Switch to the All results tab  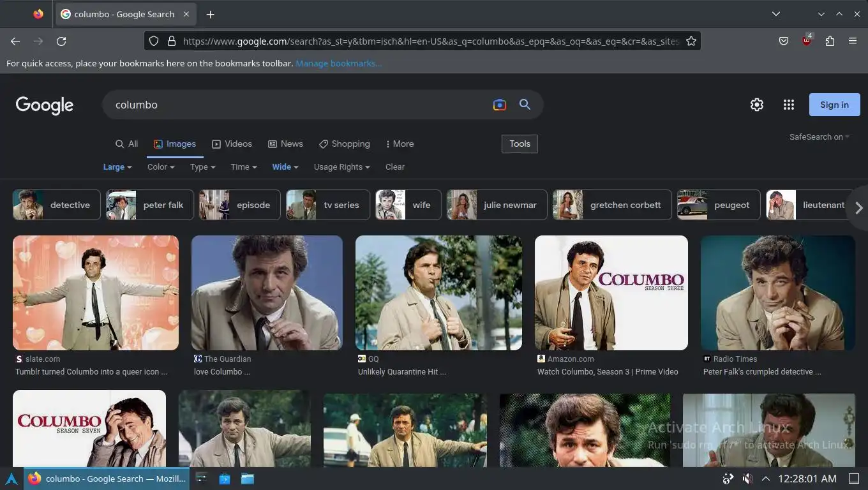126,144
